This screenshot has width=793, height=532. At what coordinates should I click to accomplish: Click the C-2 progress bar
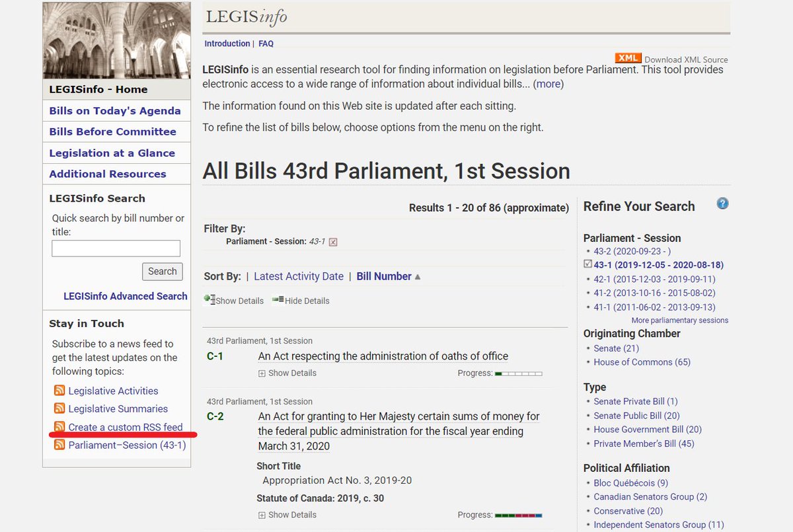(518, 515)
